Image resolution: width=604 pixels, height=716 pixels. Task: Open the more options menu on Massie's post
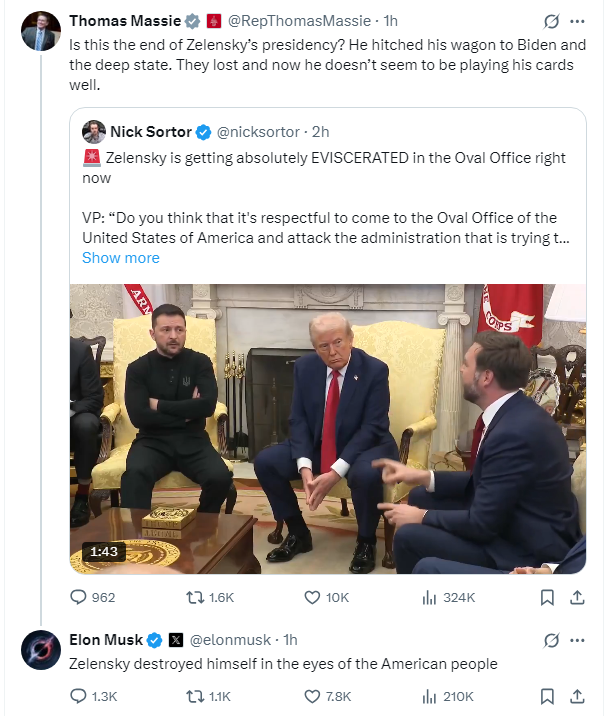pyautogui.click(x=578, y=21)
